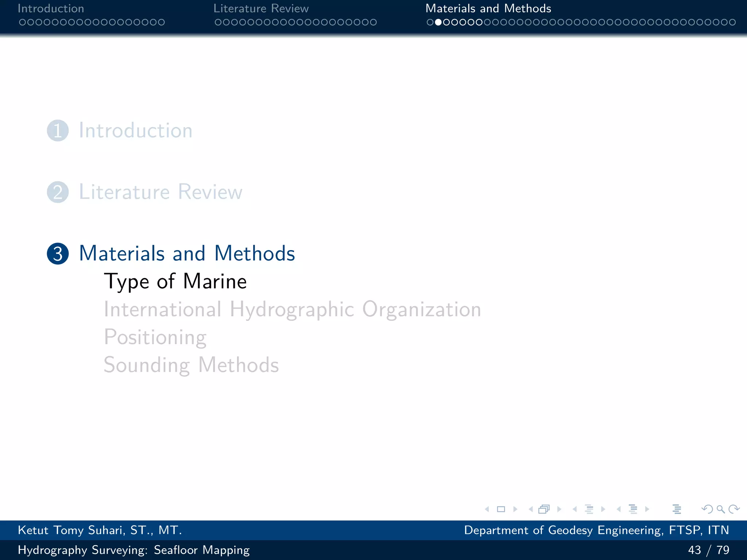This screenshot has height=560, width=747.
Task: Select first dot under Literature Review header
Action: 218,22
